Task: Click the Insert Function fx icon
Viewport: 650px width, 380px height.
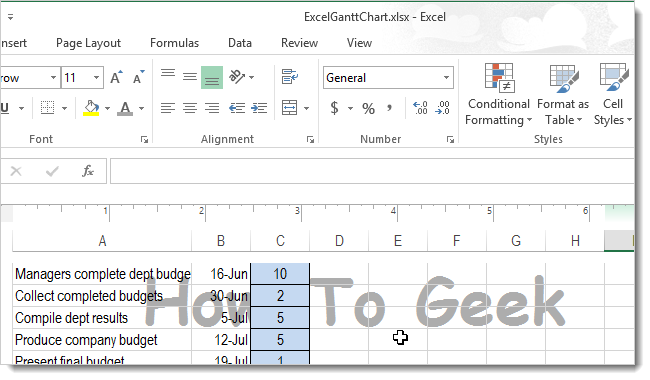Action: coord(87,171)
